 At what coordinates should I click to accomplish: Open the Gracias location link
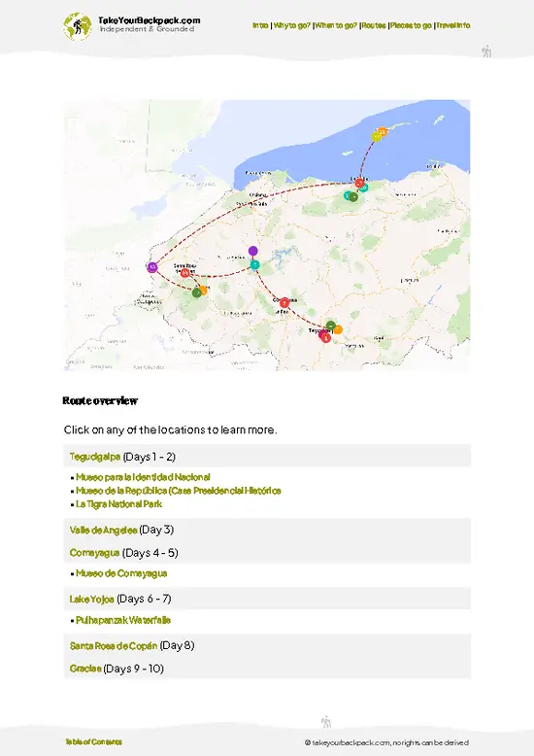point(85,669)
